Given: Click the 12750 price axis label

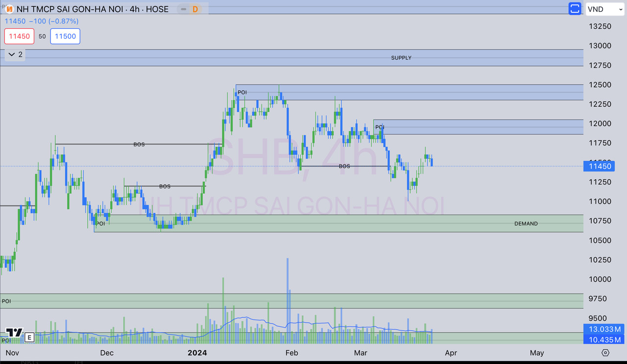Looking at the screenshot, I should click(x=599, y=65).
